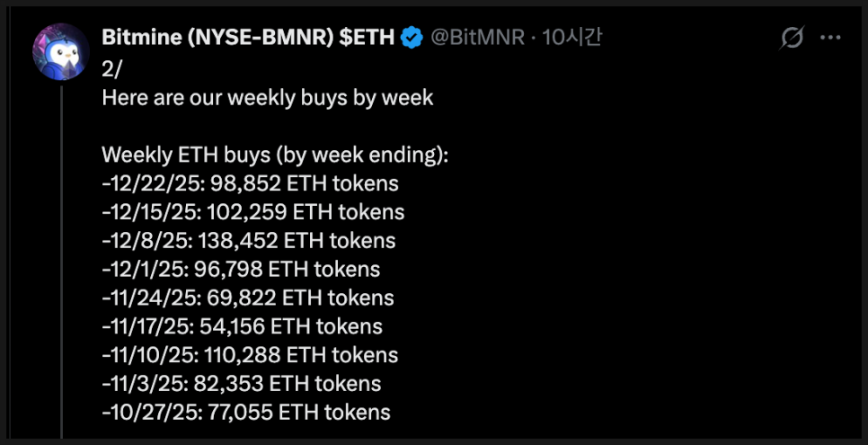Click the Grok explain-post icon
This screenshot has height=445, width=868.
792,38
